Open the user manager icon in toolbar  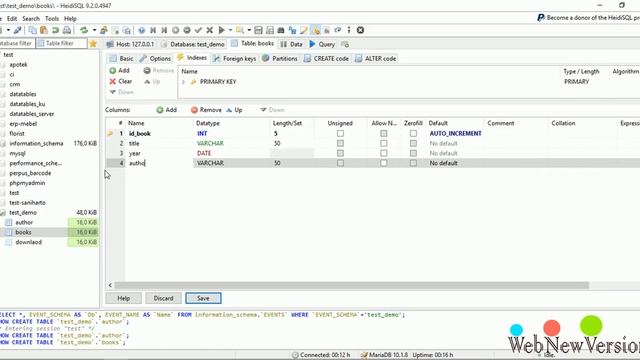tap(104, 30)
